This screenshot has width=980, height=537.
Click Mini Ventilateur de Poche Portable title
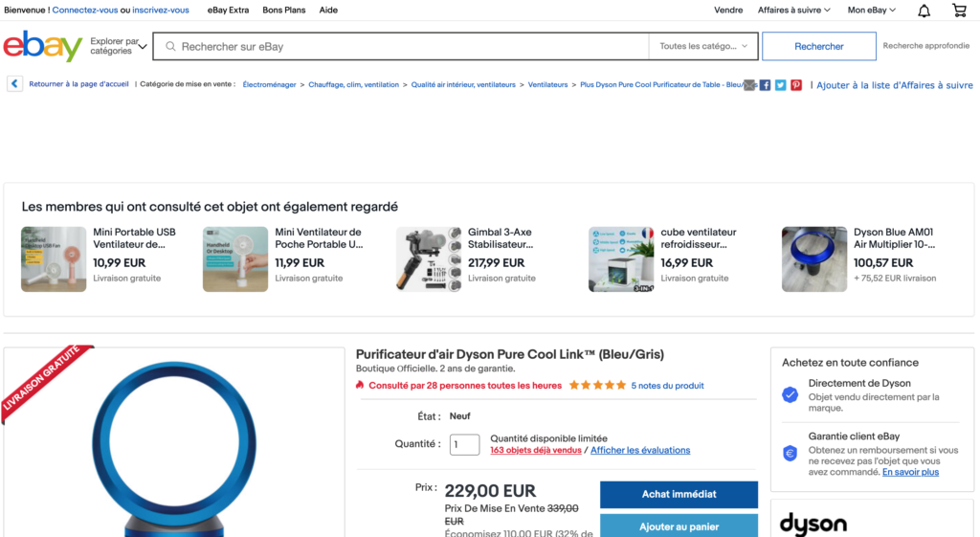(x=319, y=238)
